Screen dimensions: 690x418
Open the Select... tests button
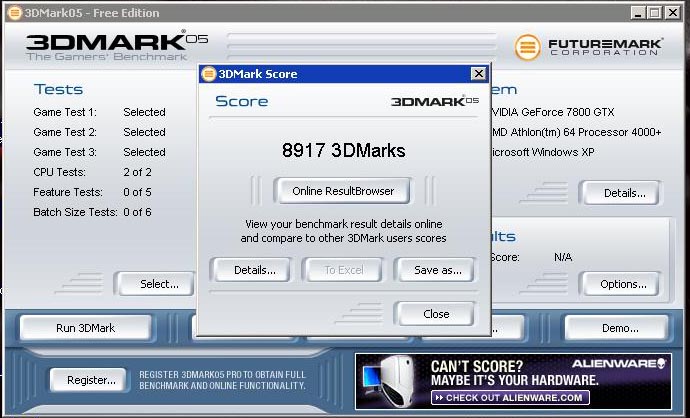(x=156, y=284)
